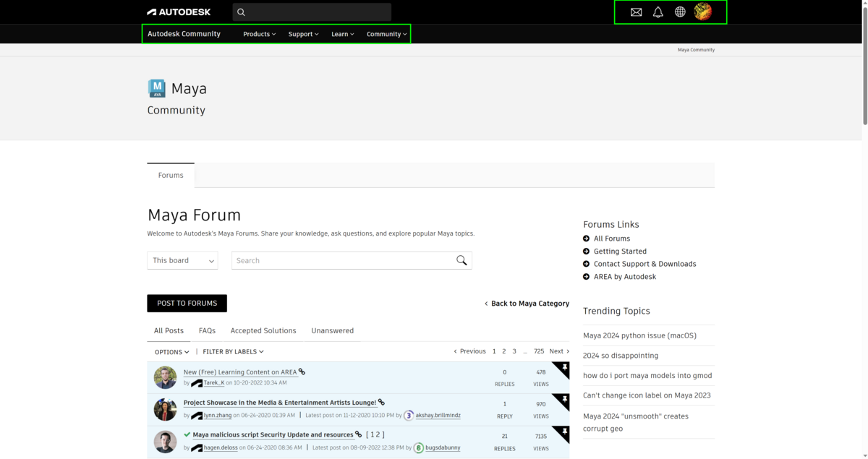Open New (Free) Learning Content on AREA post
This screenshot has height=459, width=868.
click(240, 372)
